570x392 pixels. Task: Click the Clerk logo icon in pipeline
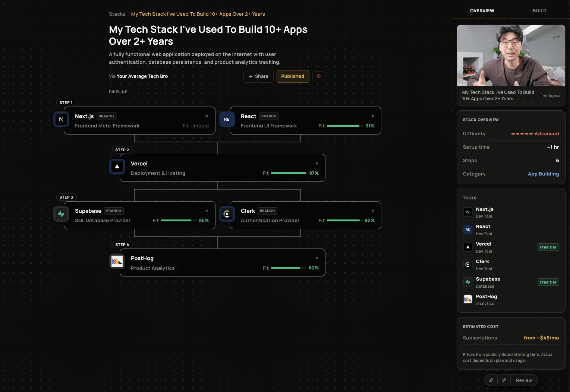(x=227, y=214)
